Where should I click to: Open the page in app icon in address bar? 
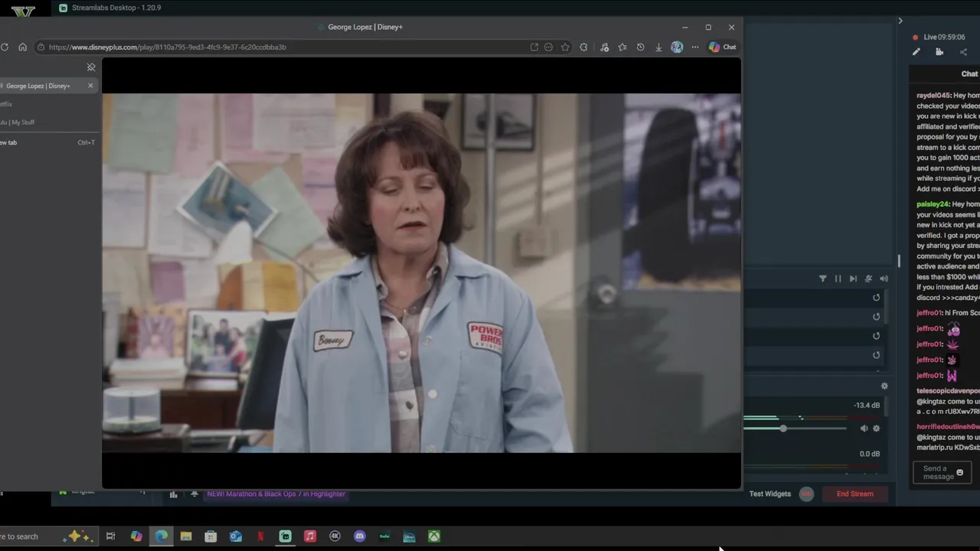(x=534, y=47)
